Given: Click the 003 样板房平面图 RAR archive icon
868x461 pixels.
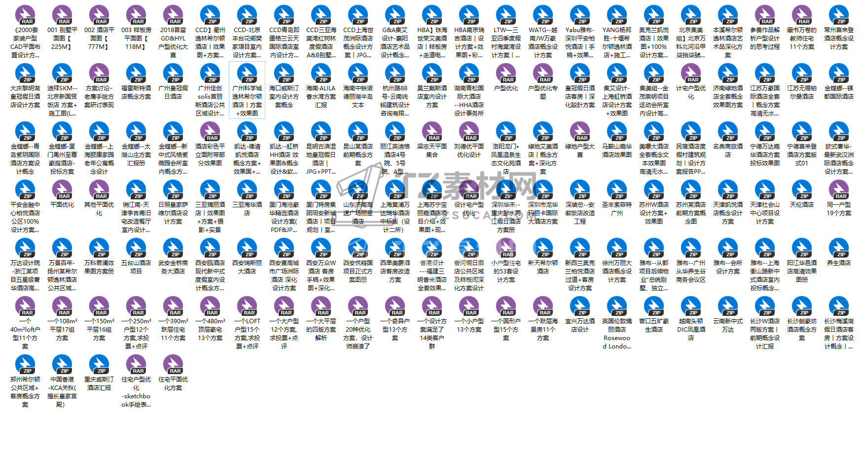Looking at the screenshot, I should click(136, 15).
